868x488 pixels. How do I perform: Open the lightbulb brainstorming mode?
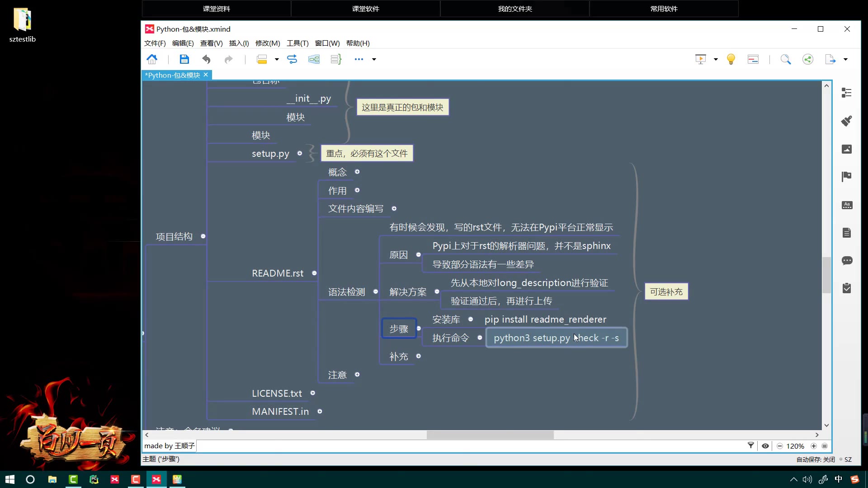[731, 59]
